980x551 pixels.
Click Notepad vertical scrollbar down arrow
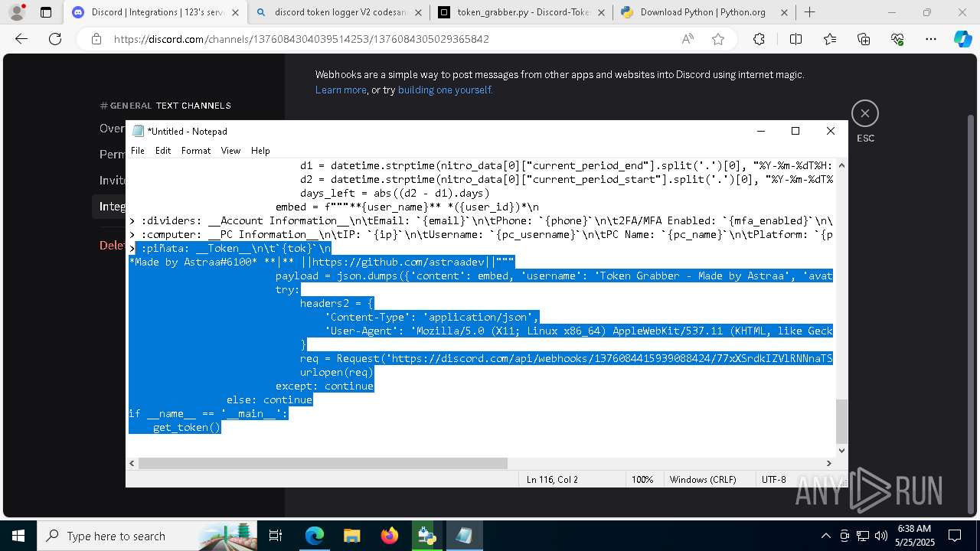pyautogui.click(x=841, y=450)
